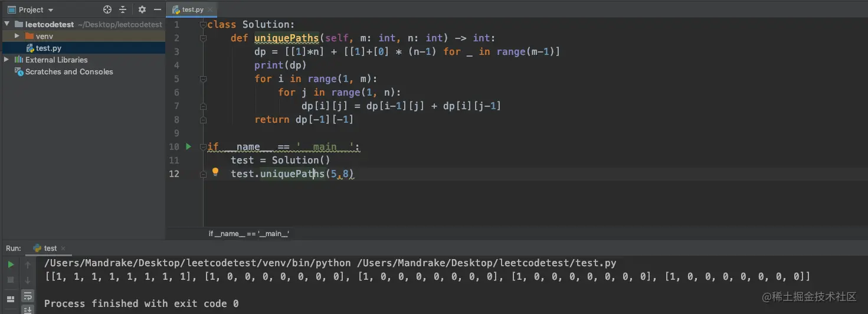The image size is (868, 314).
Task: Fold the uniquePaths def at line 2
Action: pyautogui.click(x=203, y=38)
